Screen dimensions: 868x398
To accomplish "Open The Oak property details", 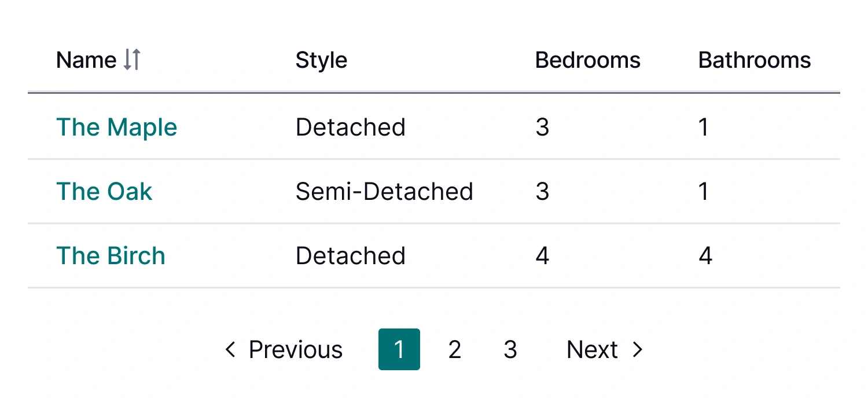I will 104,191.
